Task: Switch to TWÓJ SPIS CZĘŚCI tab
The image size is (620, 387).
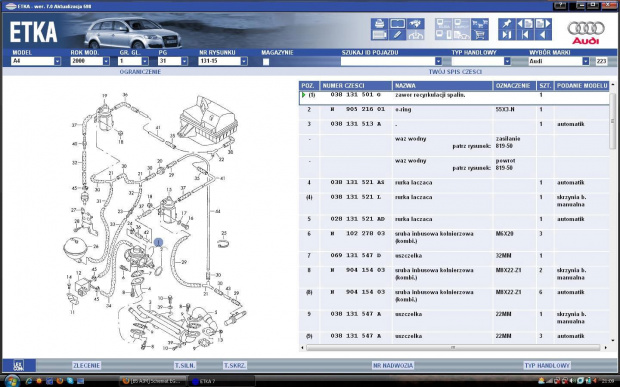Action: click(x=455, y=72)
